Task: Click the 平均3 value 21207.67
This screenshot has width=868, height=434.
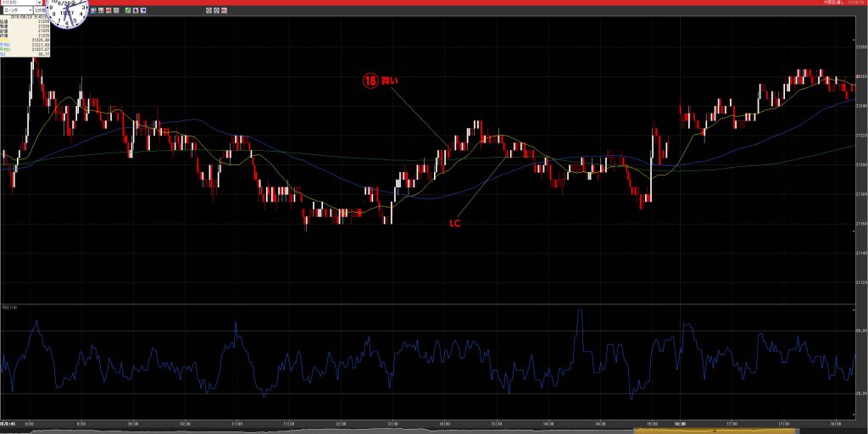Action: tap(41, 49)
